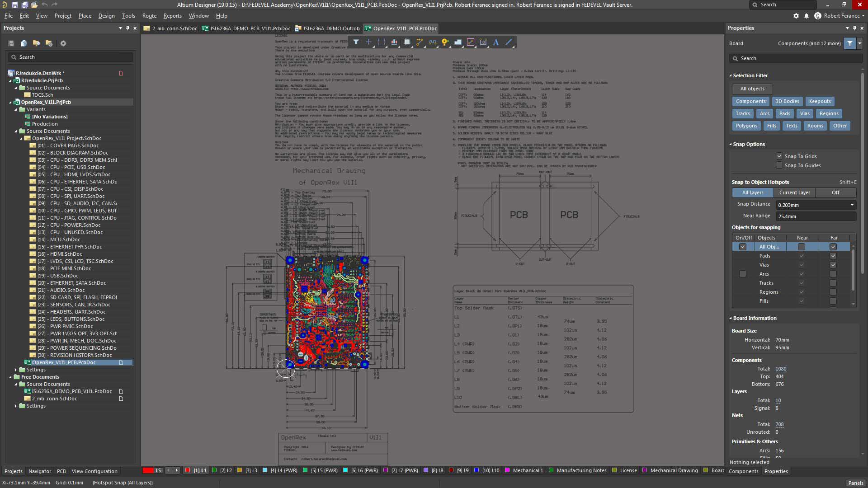Viewport: 868px width, 488px height.
Task: Select the Place Line tool
Action: 509,42
